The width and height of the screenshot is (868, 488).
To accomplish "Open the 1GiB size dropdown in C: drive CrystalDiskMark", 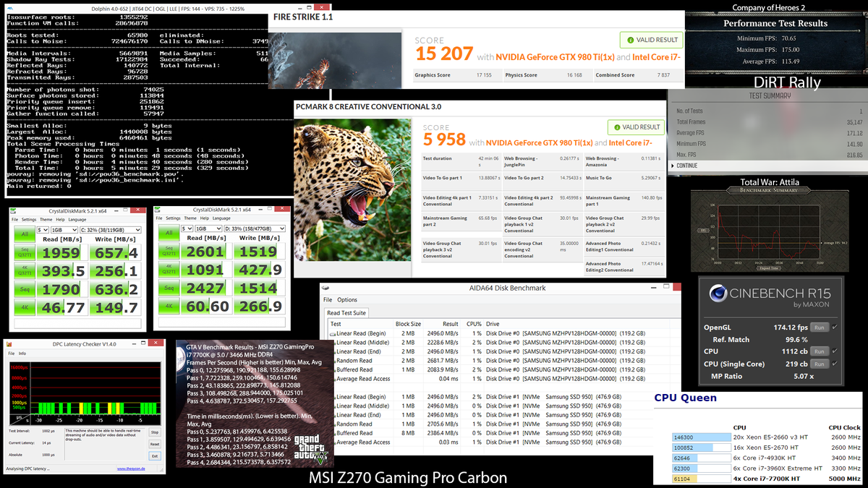I will click(64, 230).
